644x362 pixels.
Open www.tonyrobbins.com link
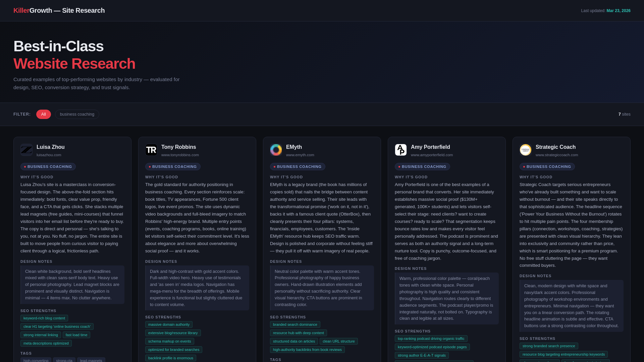180,155
